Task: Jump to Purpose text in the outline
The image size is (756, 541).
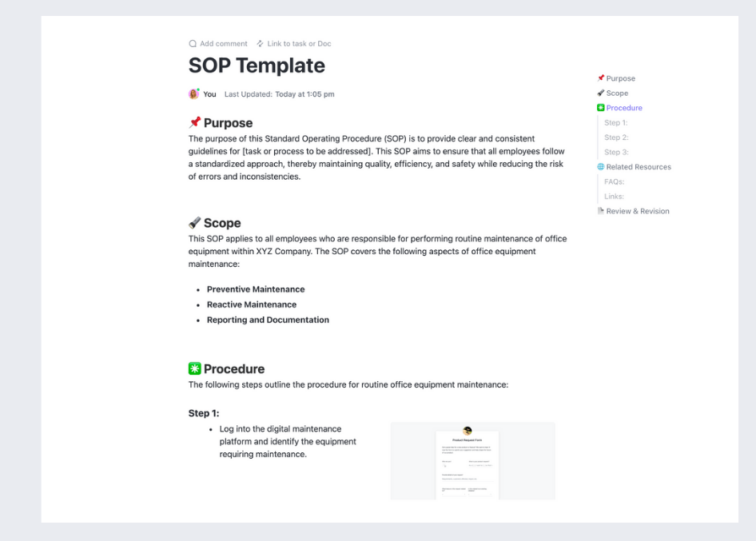Action: (620, 78)
